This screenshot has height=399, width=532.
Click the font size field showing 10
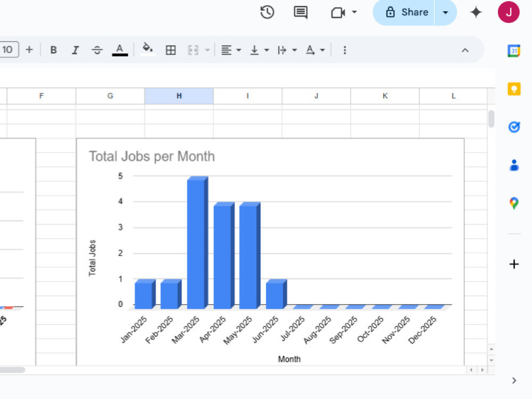coord(8,49)
